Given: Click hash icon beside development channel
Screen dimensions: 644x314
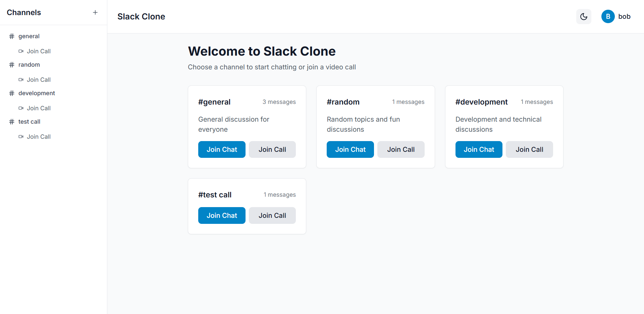Looking at the screenshot, I should pos(12,93).
